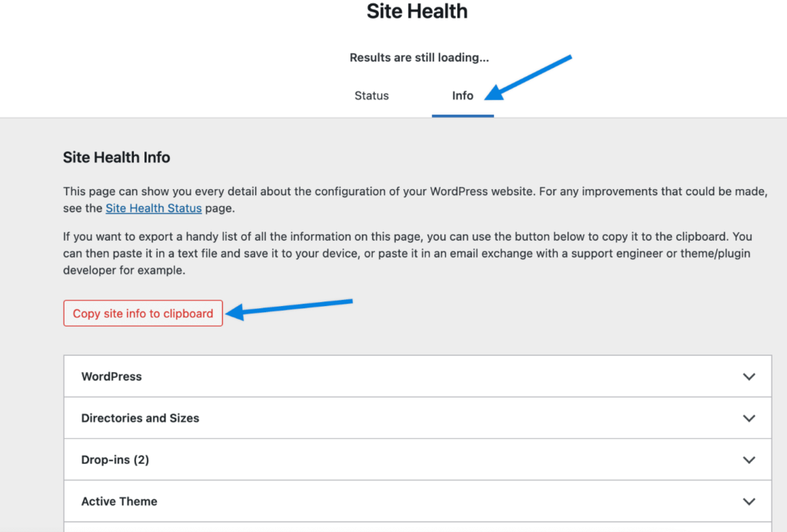Click the Active Theme header text
This screenshot has height=532, width=787.
point(119,501)
